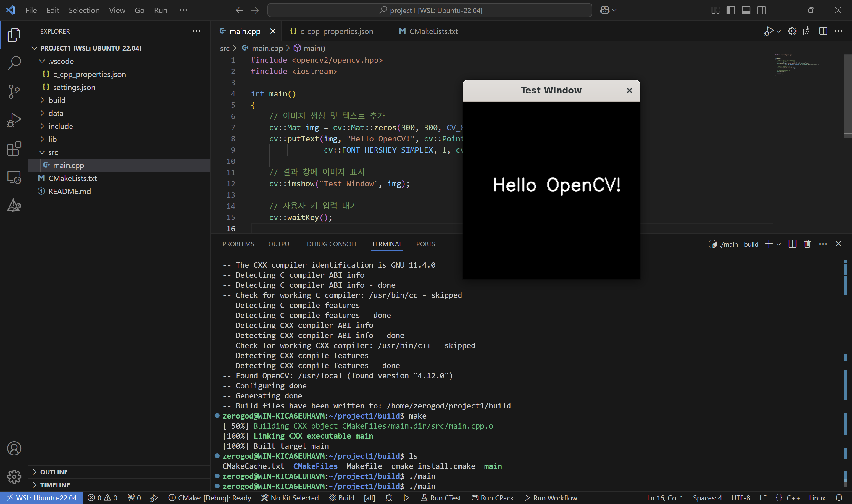
Task: Click the command center search box
Action: click(x=430, y=10)
